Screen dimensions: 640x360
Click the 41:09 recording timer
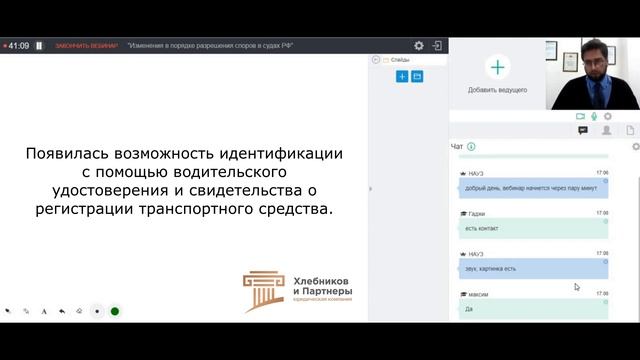click(19, 46)
